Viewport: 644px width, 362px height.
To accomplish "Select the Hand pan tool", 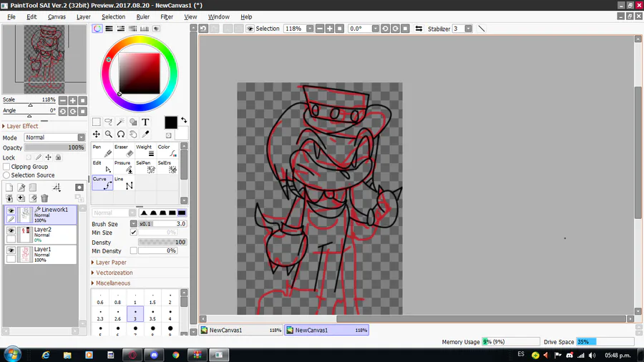I will [x=133, y=134].
